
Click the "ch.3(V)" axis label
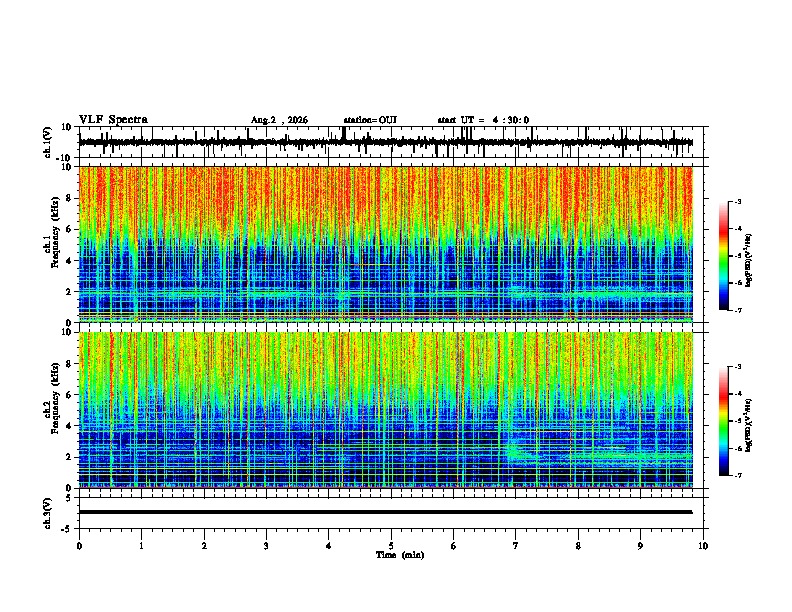coord(48,513)
